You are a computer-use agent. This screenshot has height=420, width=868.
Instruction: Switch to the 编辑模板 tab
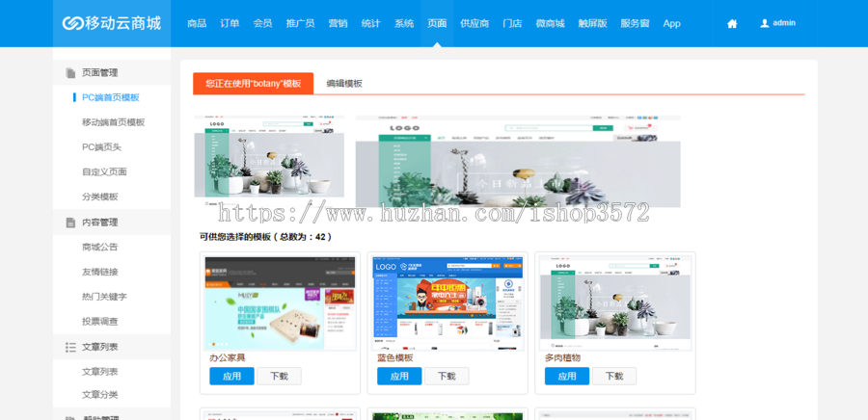(344, 84)
